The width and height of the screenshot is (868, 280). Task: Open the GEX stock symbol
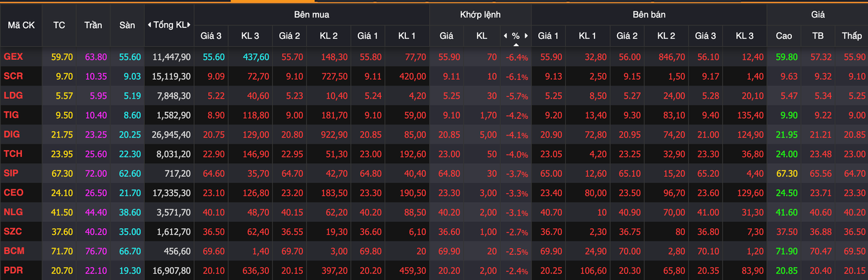14,57
